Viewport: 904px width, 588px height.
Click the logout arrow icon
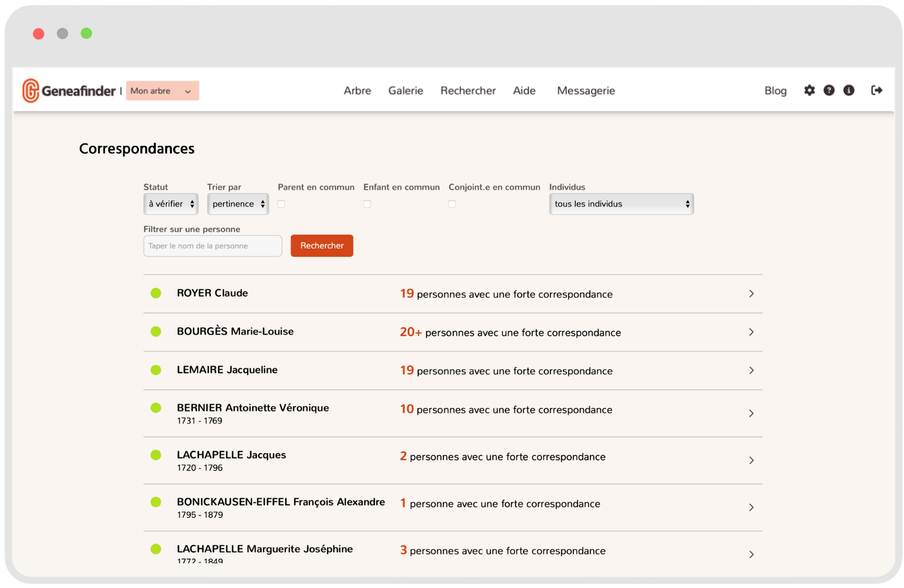(876, 91)
